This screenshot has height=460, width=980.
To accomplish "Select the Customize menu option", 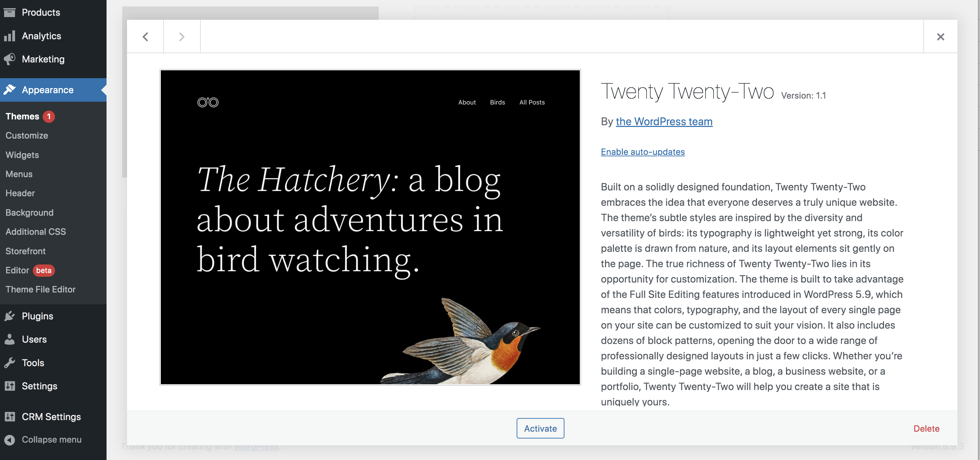I will [26, 135].
